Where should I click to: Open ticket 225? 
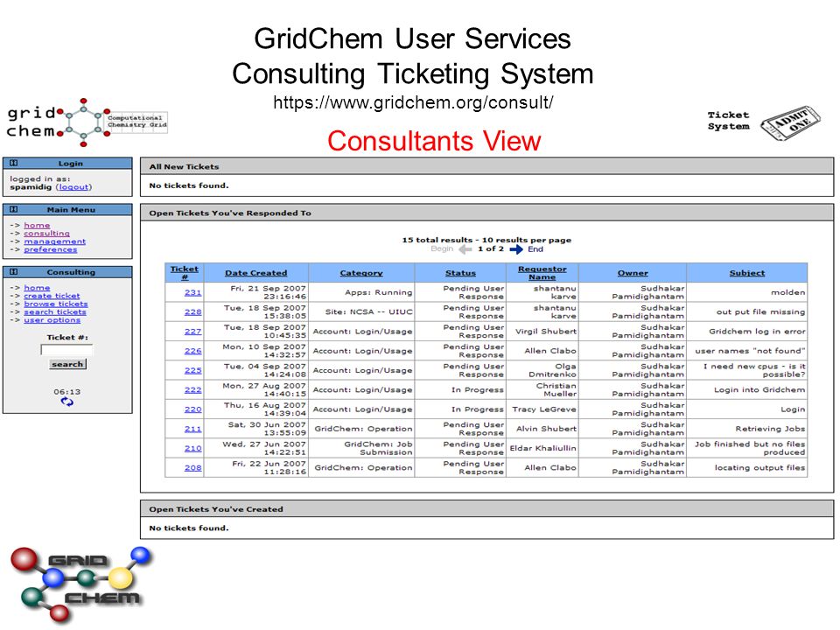coord(192,370)
